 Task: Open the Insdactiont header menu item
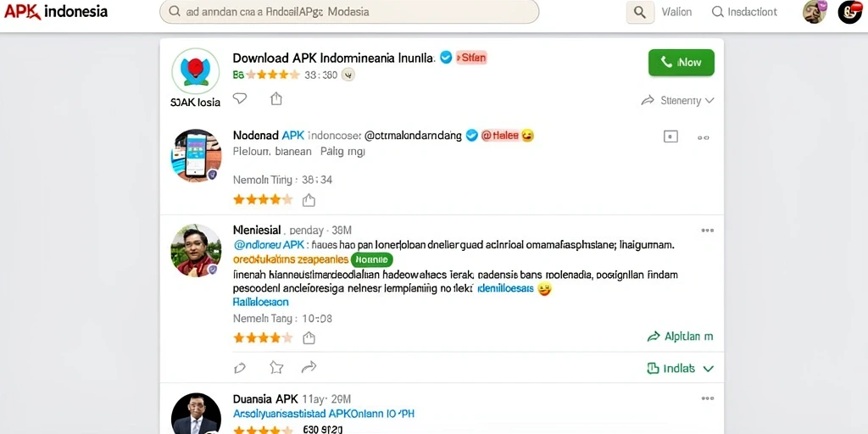[x=744, y=12]
